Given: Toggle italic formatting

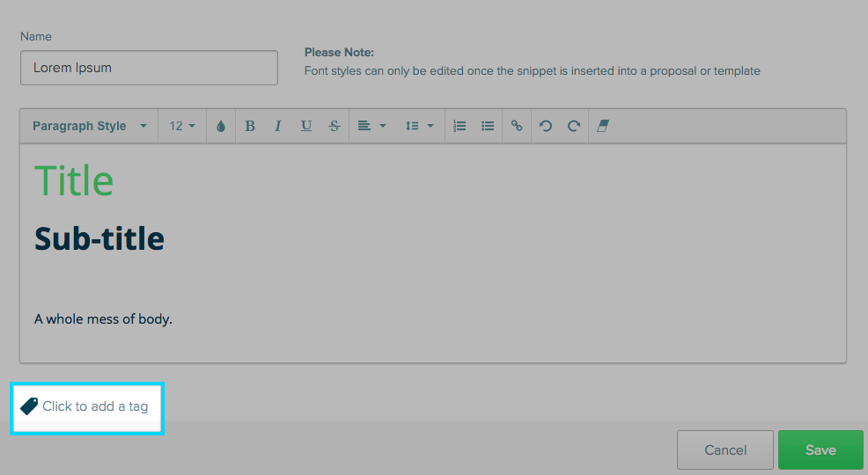Looking at the screenshot, I should [277, 126].
